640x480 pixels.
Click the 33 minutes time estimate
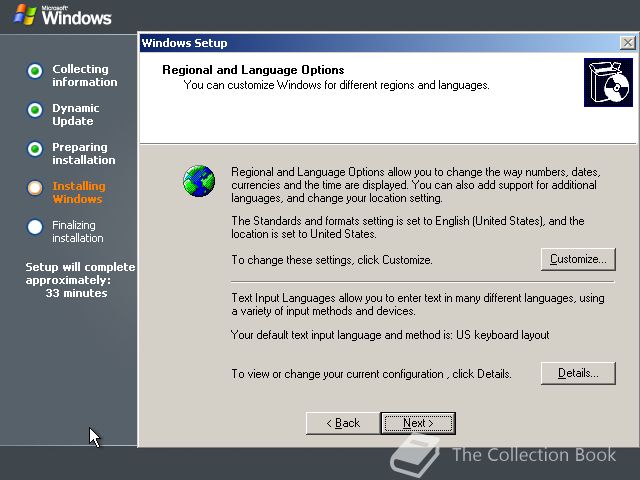76,293
